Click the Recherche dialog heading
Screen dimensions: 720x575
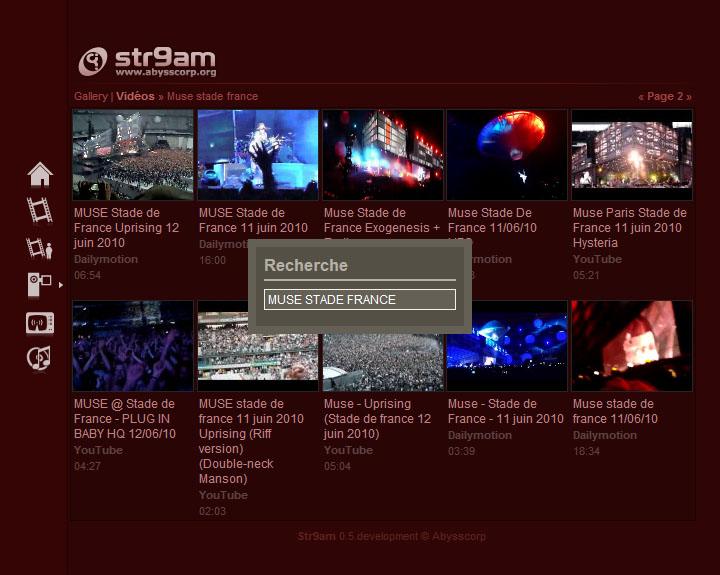point(306,265)
